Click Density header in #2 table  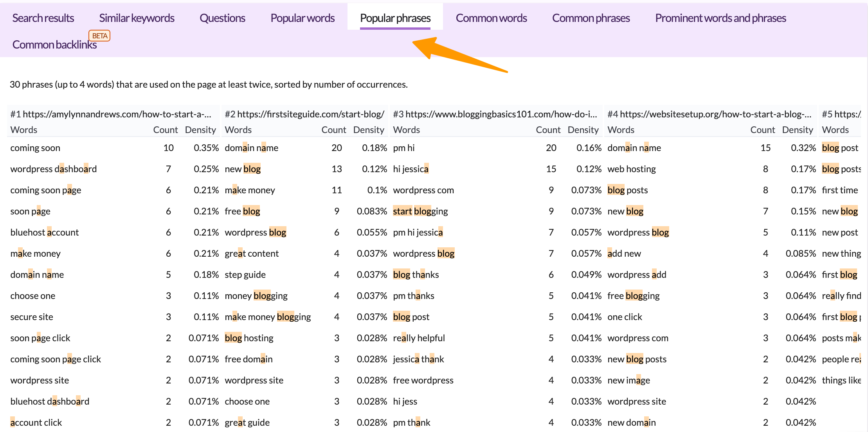click(x=368, y=130)
